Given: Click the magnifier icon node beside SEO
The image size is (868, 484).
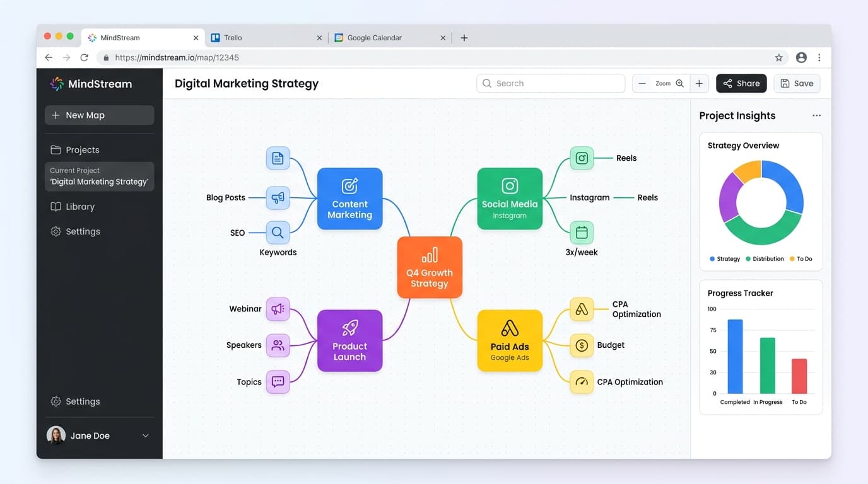Looking at the screenshot, I should tap(278, 233).
